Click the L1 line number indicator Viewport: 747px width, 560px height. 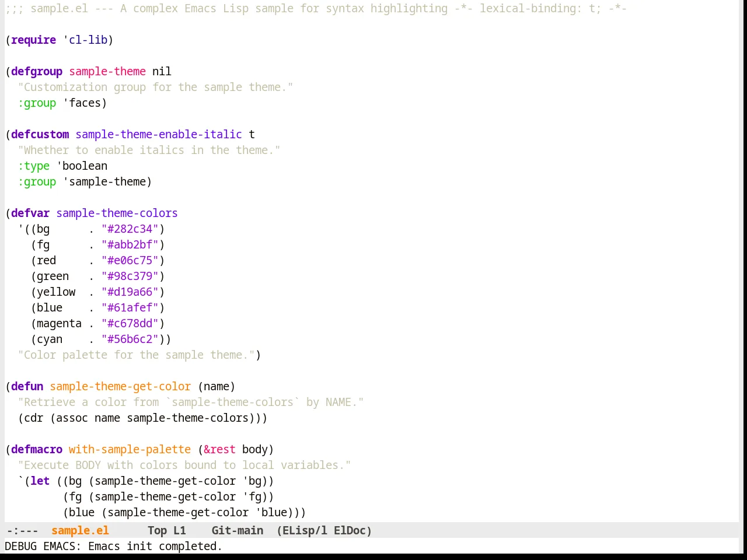179,530
